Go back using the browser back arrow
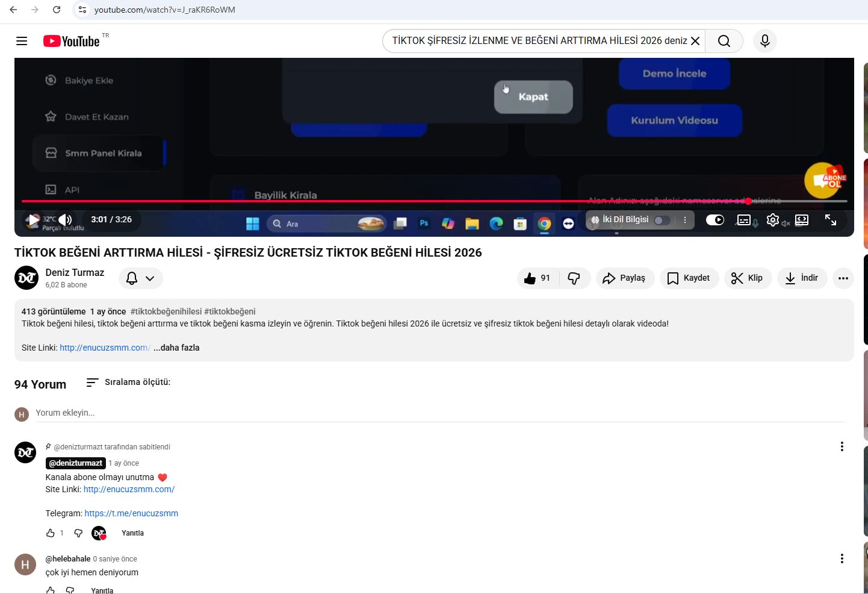868x594 pixels. tap(13, 10)
